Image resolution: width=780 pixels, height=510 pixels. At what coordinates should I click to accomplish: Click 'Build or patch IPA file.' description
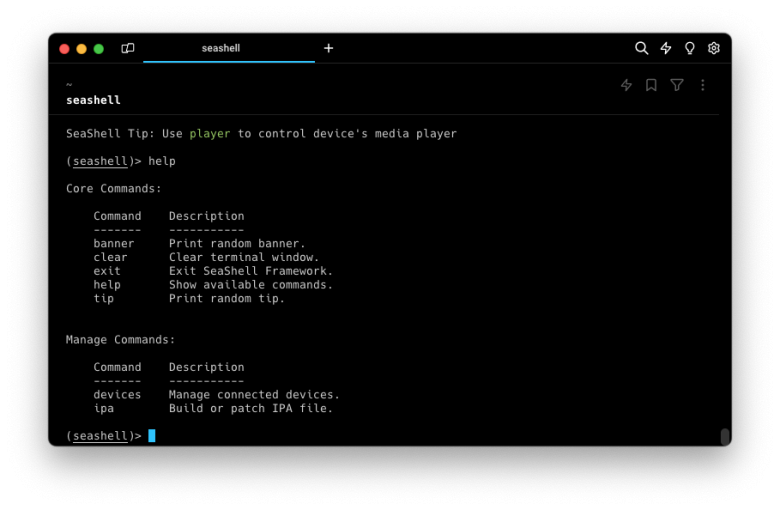251,408
